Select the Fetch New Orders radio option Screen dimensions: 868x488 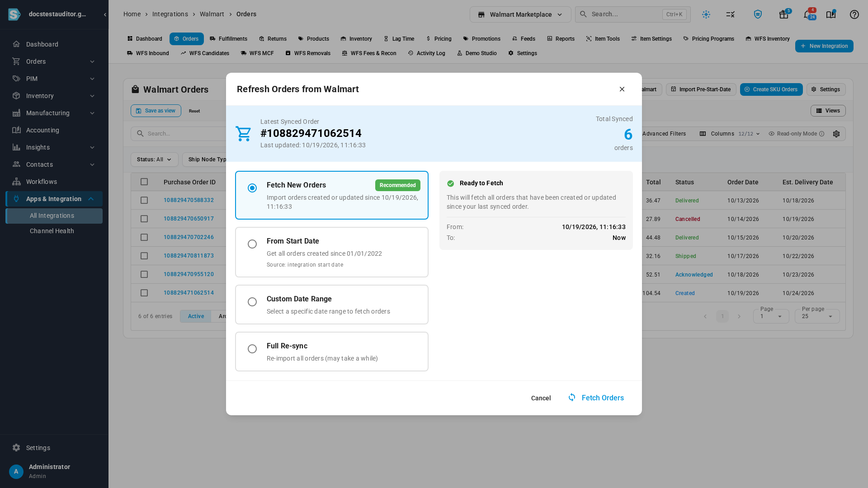click(x=252, y=188)
